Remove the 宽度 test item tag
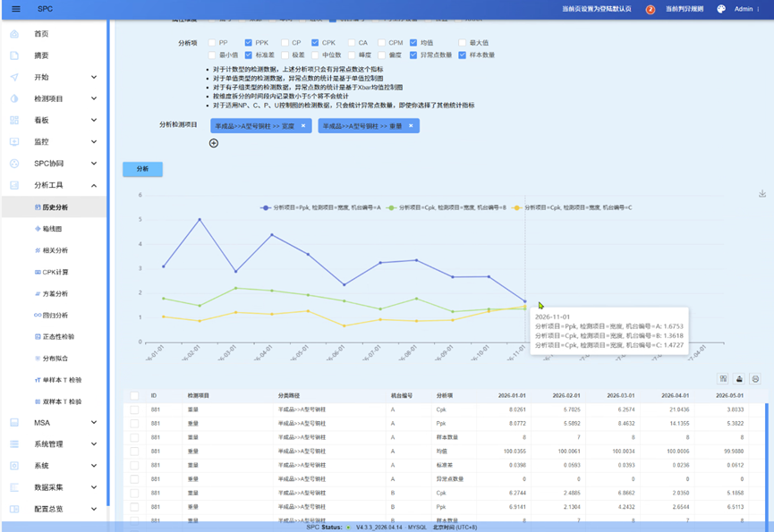 click(x=303, y=126)
